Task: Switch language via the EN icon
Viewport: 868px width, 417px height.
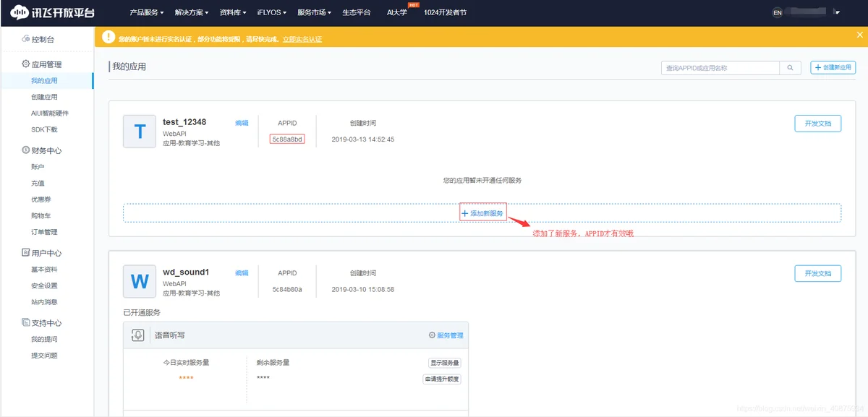Action: coord(778,12)
